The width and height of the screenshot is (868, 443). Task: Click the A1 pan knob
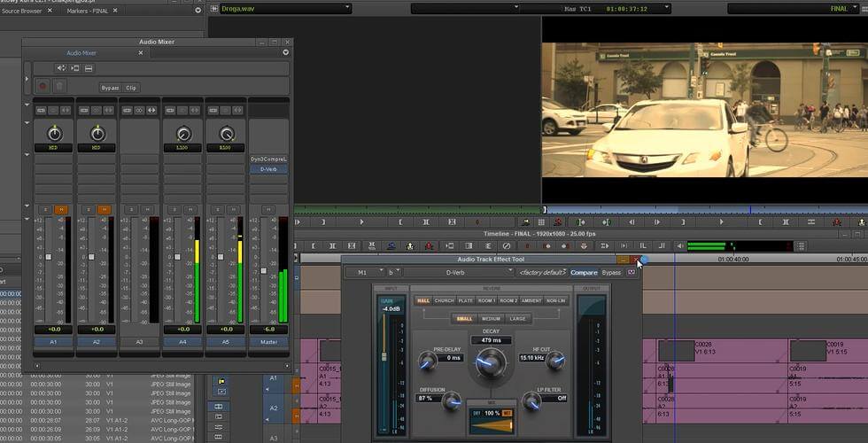click(x=54, y=134)
